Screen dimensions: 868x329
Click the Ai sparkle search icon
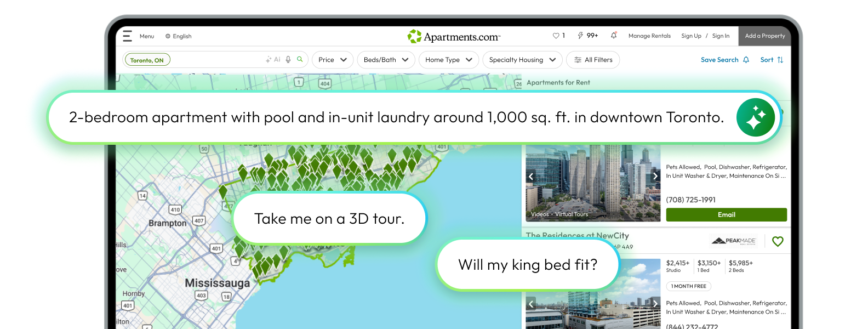pyautogui.click(x=273, y=60)
